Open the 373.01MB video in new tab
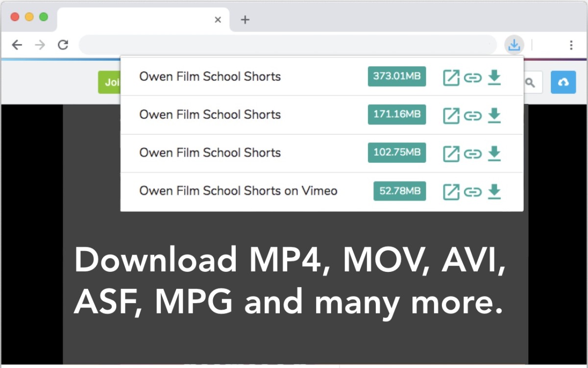Screen dimensions: 588x368 (x=451, y=78)
